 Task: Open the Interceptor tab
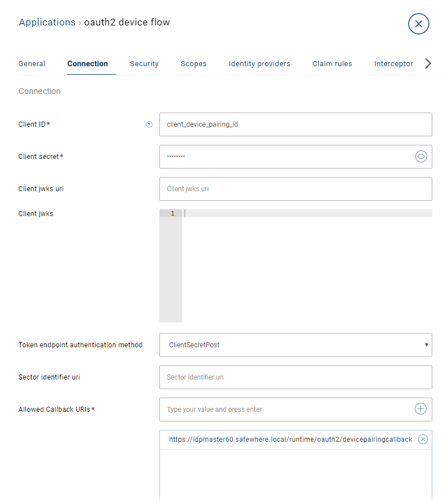click(x=393, y=64)
